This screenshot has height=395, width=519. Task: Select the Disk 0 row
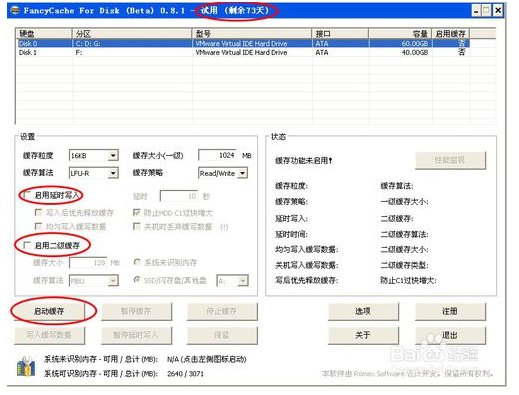[x=243, y=43]
